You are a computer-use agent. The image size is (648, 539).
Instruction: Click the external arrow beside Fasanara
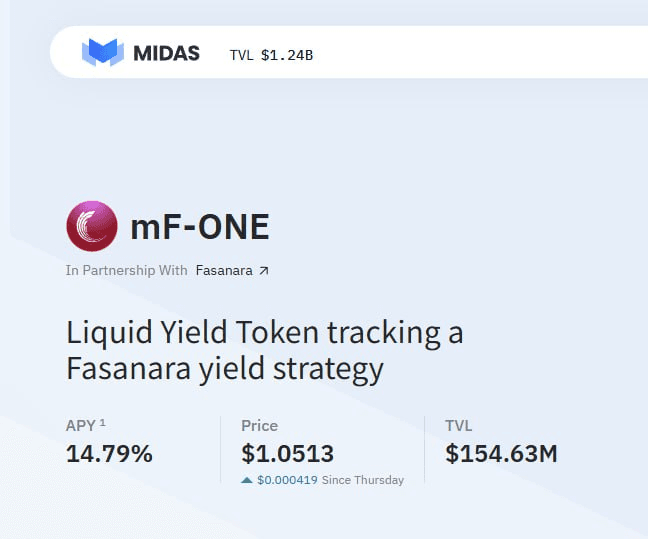tap(263, 270)
